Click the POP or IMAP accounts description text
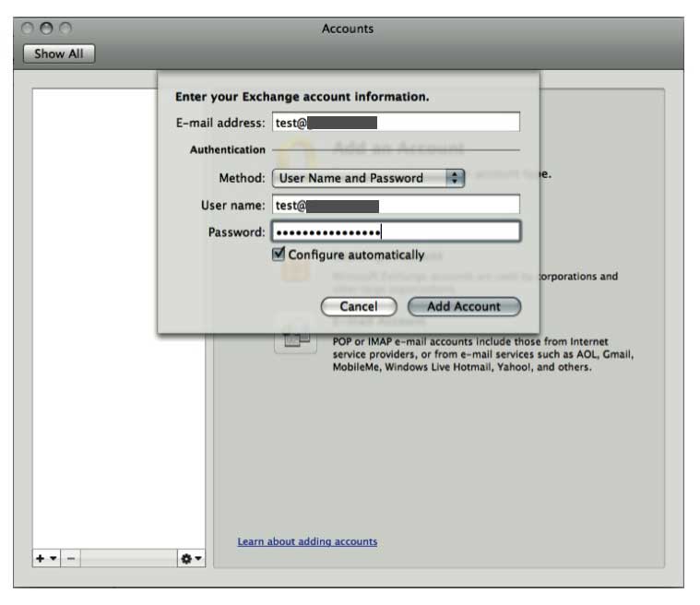The image size is (700, 605). click(480, 354)
